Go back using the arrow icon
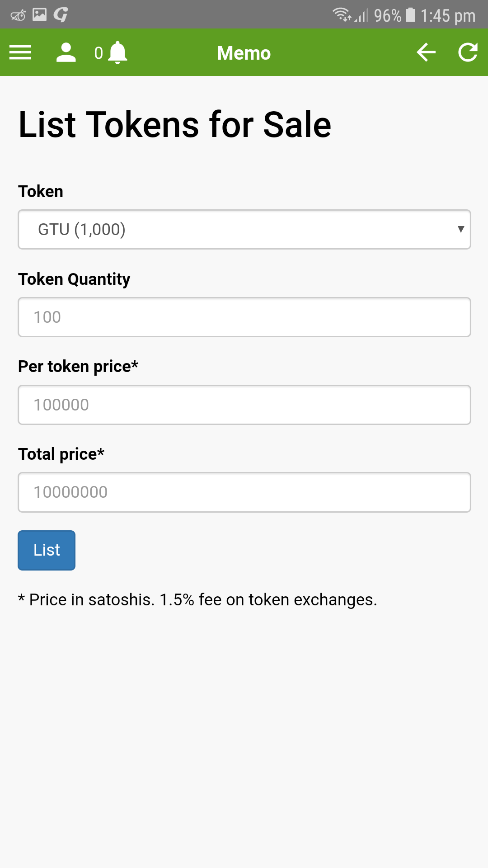The image size is (488, 868). coord(426,52)
